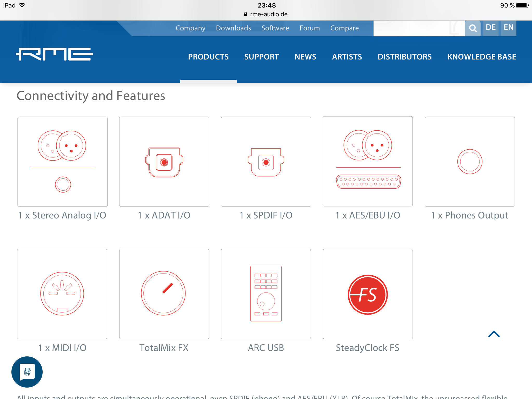
Task: Click the TotalMix FX knob icon
Action: [164, 294]
